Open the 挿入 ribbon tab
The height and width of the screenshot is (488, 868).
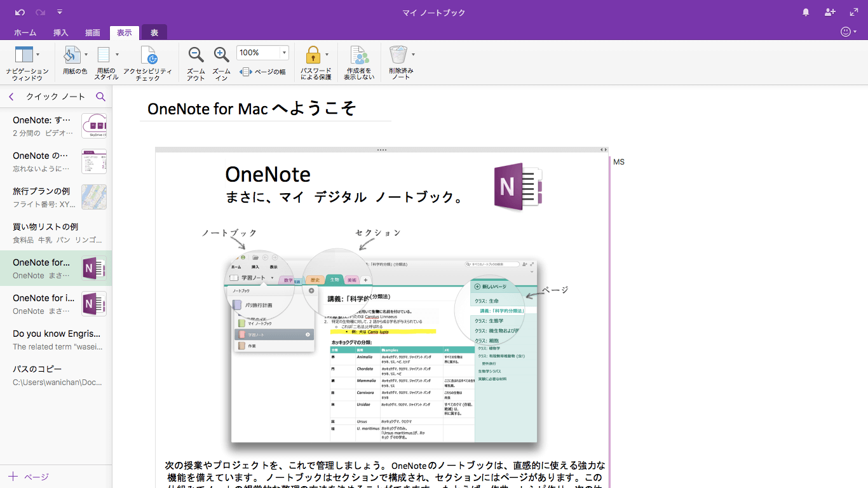[x=61, y=32]
